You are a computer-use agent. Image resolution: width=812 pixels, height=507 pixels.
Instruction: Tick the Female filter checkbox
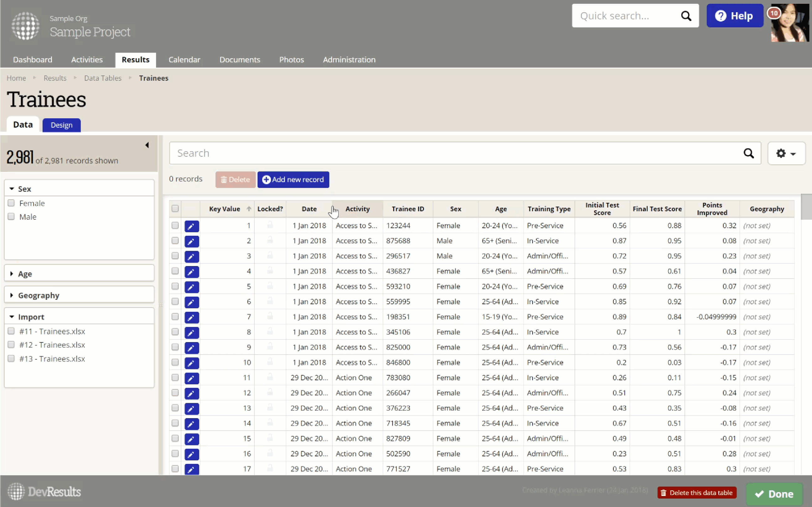pyautogui.click(x=11, y=203)
